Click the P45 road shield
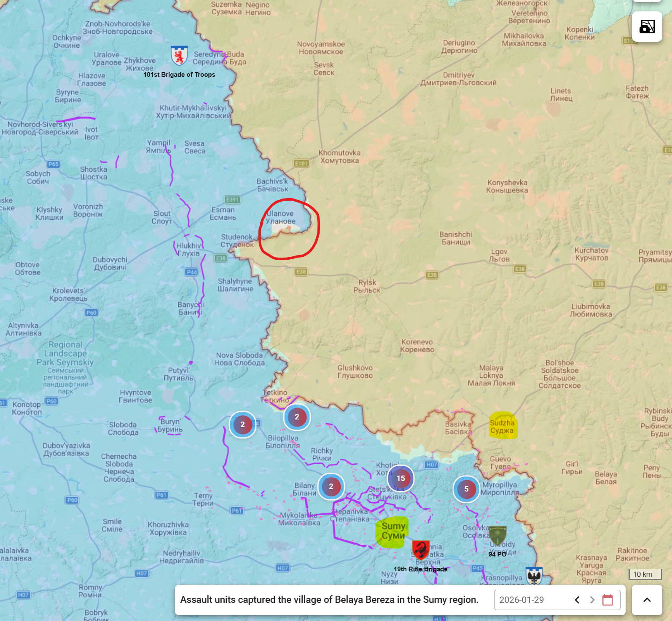This screenshot has width=672, height=621. pyautogui.click(x=478, y=568)
